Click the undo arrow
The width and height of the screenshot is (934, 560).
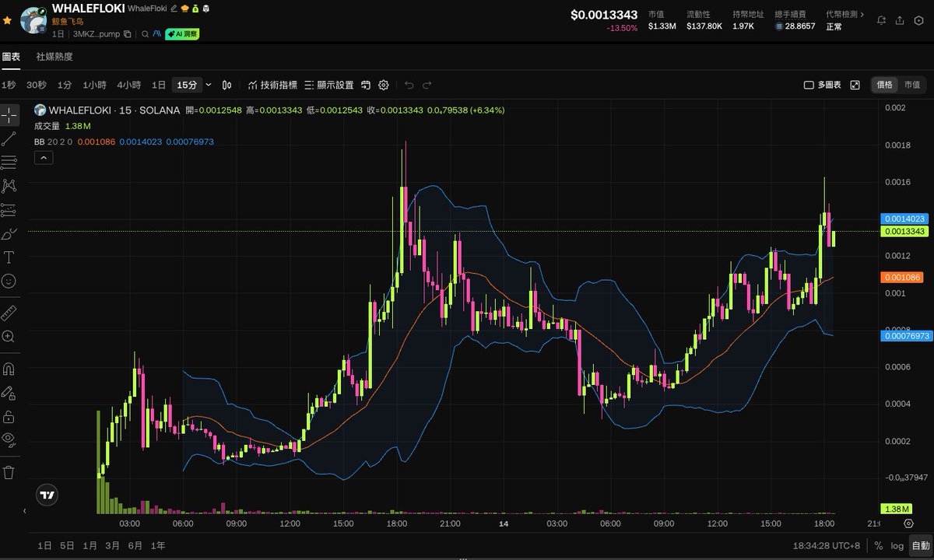[x=409, y=85]
